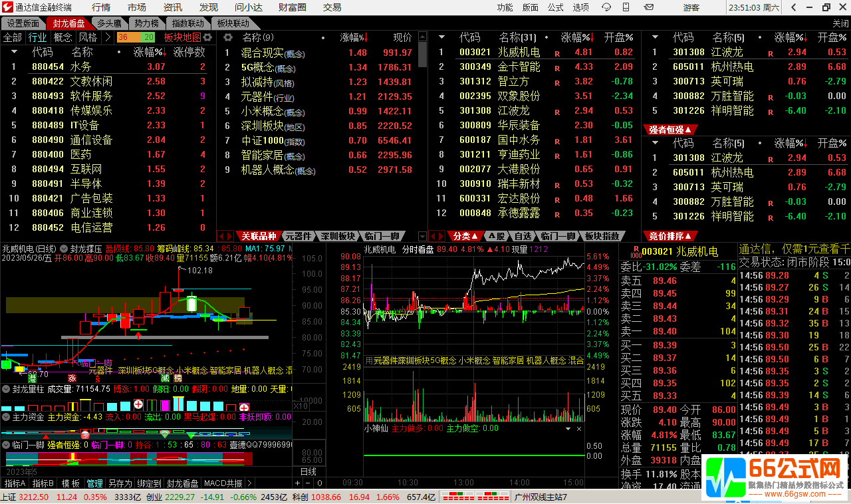Click the Tongdaxin red logo icon
851x504 pixels.
click(x=8, y=7)
